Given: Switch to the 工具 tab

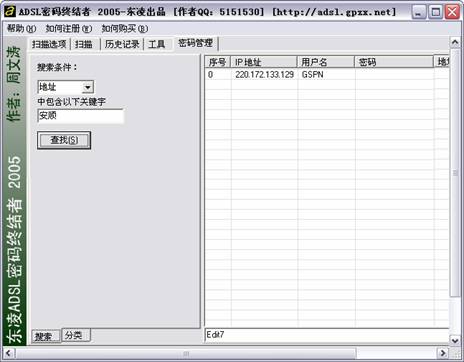Looking at the screenshot, I should pos(157,44).
